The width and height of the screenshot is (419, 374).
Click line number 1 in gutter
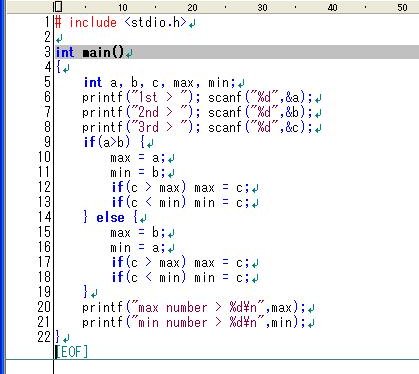47,22
